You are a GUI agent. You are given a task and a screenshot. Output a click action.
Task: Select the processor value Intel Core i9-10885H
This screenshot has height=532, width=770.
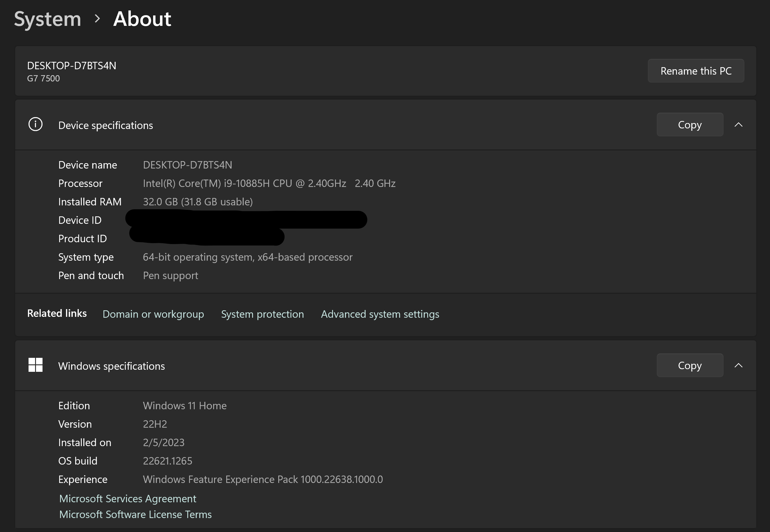click(269, 183)
